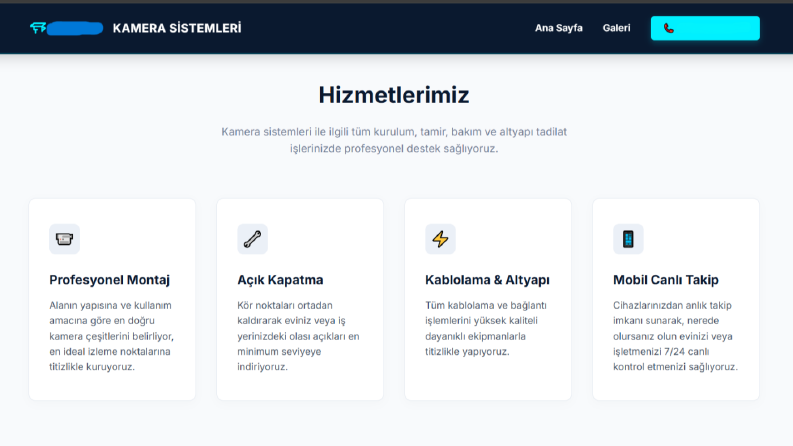This screenshot has height=446, width=793.
Task: Click the description 'Kör noktaları ortadan'
Action: pos(298,336)
